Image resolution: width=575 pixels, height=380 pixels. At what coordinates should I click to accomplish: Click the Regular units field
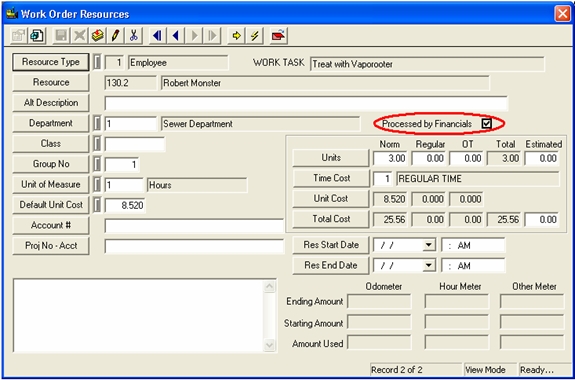coord(428,159)
